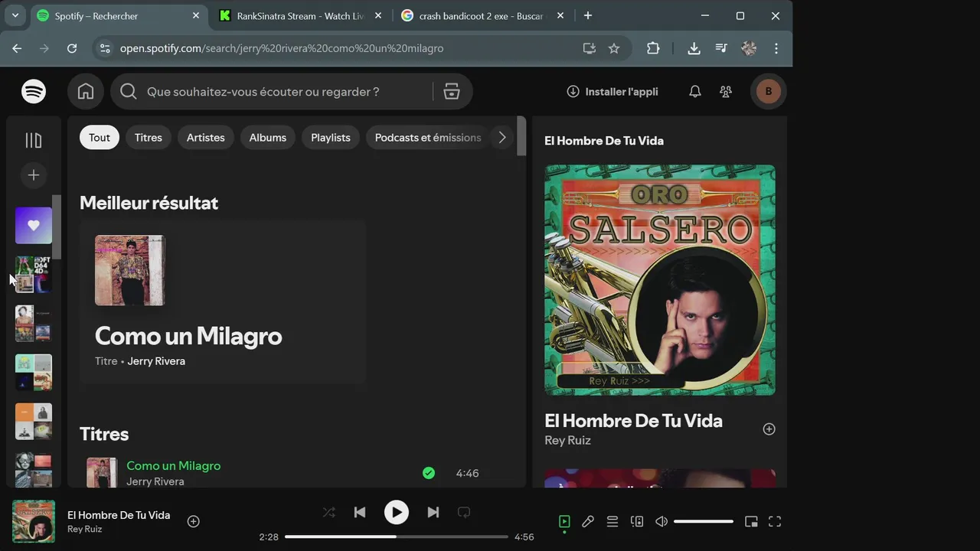Open notifications bell
Screen dimensions: 980x551
[x=695, y=92]
